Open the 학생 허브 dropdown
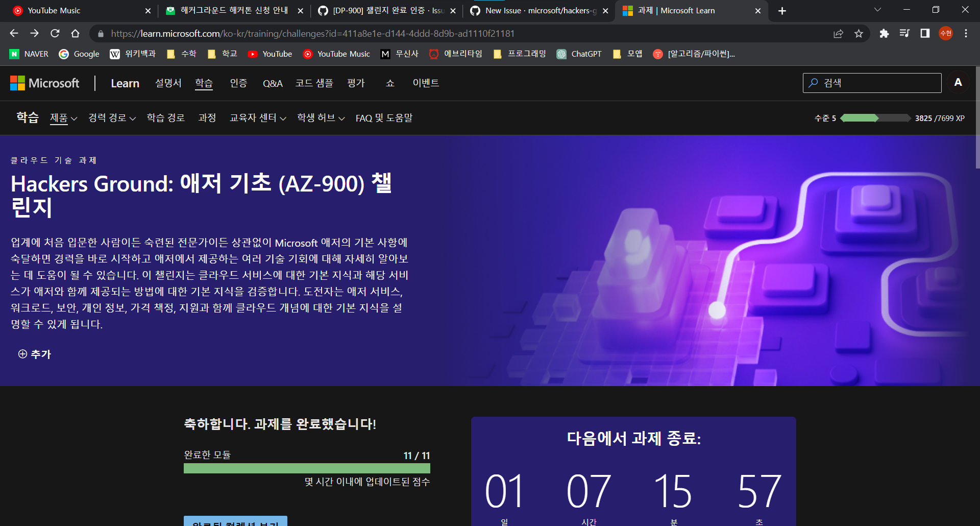This screenshot has width=980, height=526. (x=321, y=118)
